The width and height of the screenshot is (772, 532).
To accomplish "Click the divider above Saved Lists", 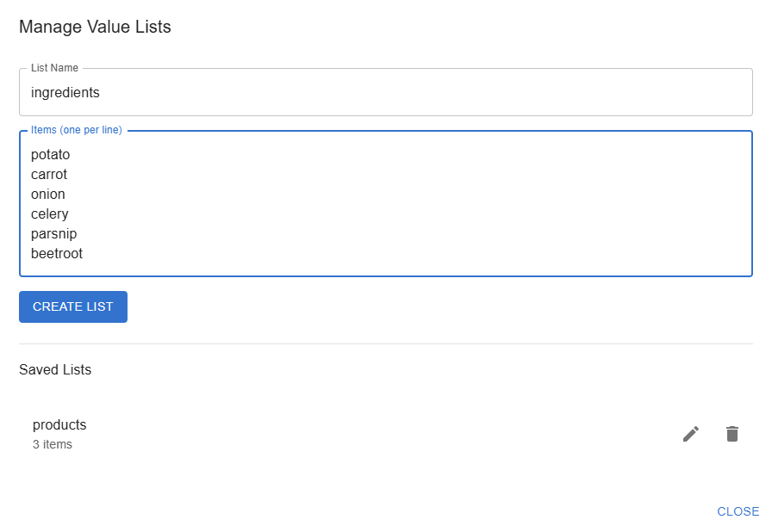I will [386, 343].
